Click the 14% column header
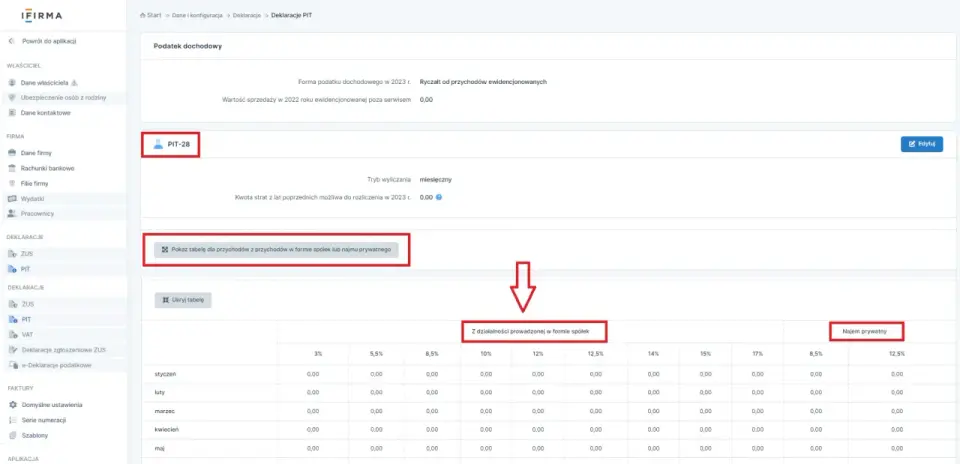This screenshot has height=464, width=960. coord(653,354)
